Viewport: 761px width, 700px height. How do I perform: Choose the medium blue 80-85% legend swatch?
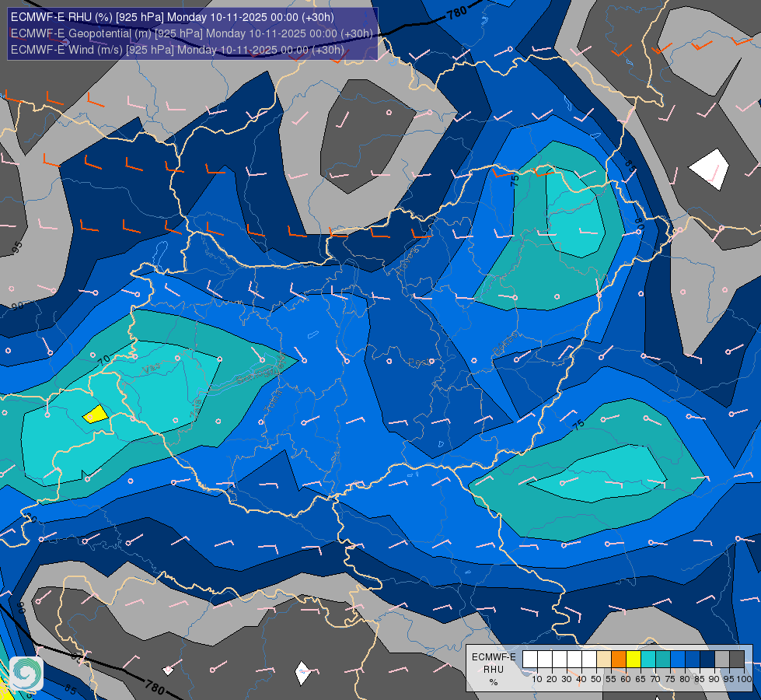pos(693,660)
